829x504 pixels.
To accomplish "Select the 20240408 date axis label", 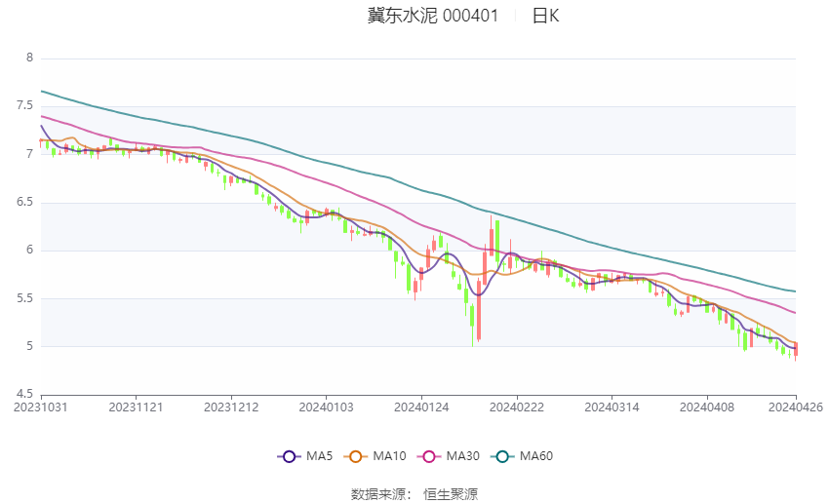I will point(707,407).
